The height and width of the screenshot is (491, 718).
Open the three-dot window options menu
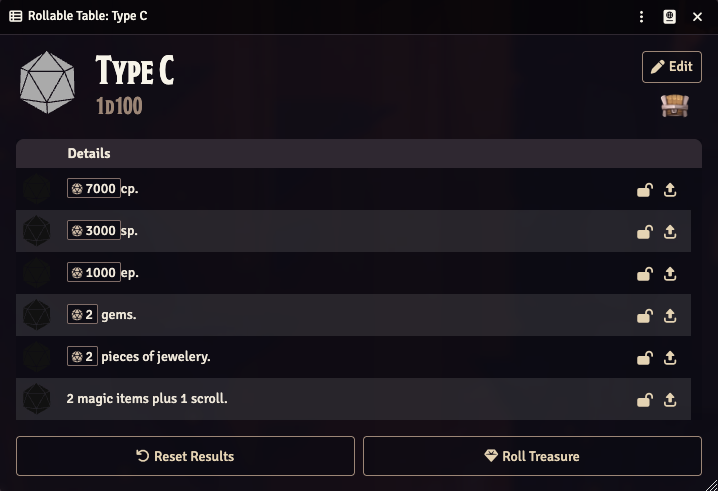point(641,17)
